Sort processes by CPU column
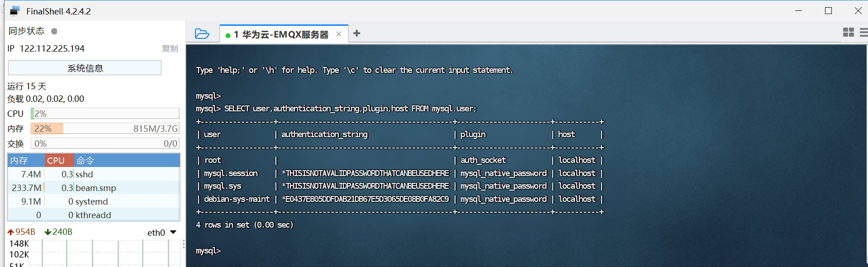The width and height of the screenshot is (868, 267). click(x=59, y=161)
